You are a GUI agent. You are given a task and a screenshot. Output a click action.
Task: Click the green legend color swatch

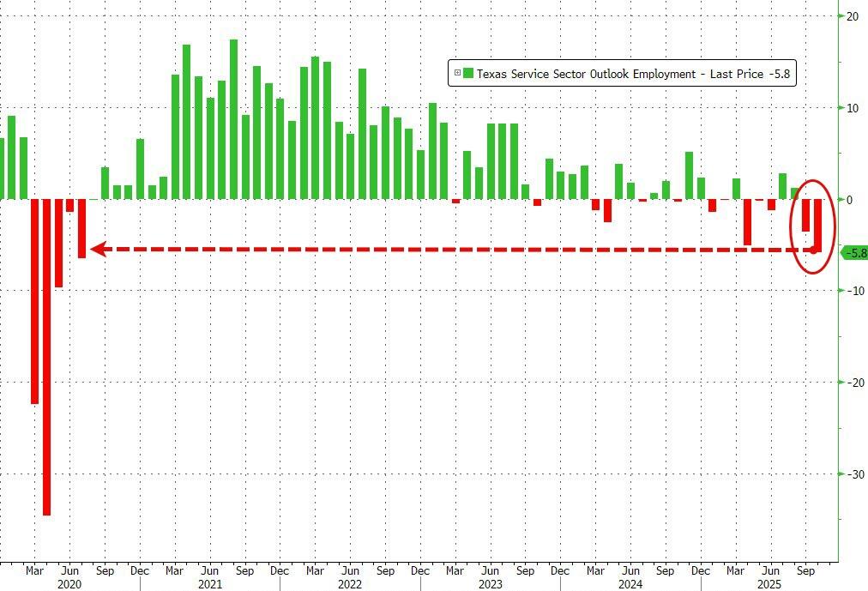[467, 74]
